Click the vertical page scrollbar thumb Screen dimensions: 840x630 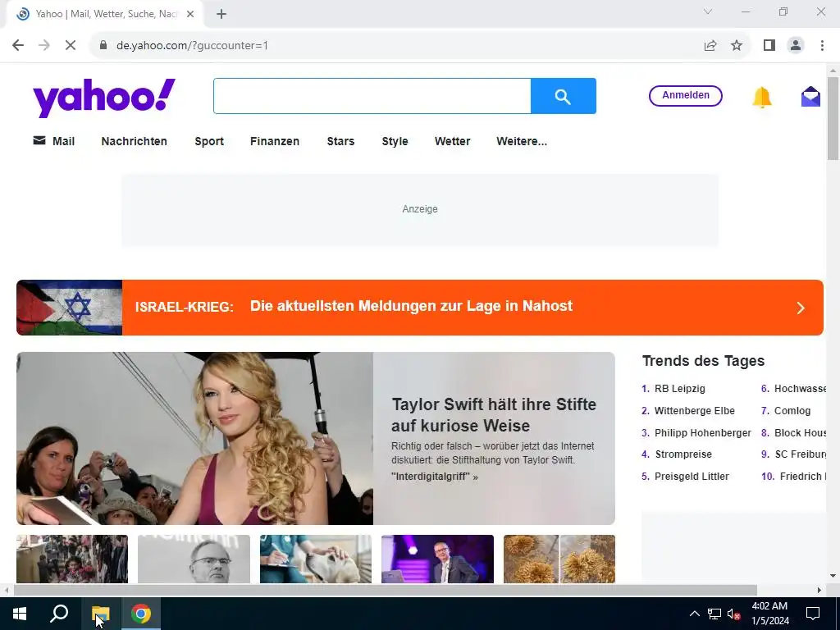pos(833,118)
